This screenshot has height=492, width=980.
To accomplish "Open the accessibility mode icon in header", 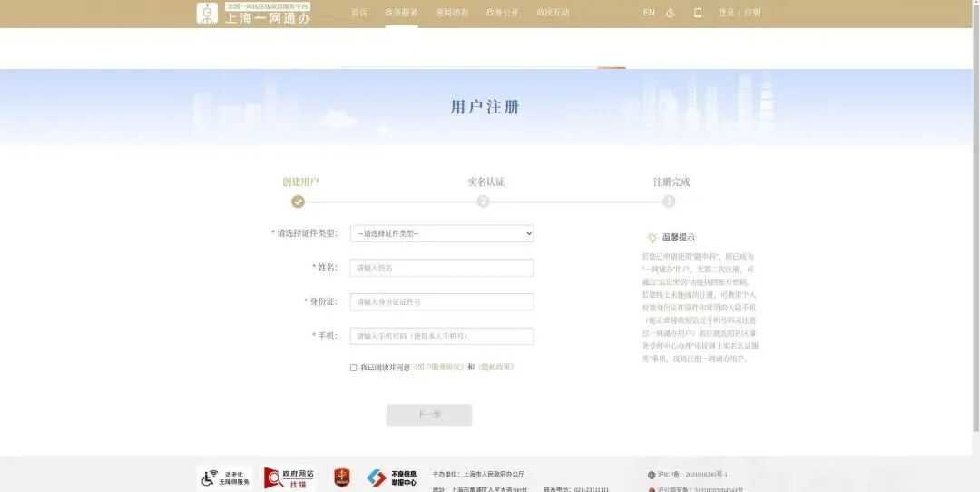I will (x=671, y=13).
